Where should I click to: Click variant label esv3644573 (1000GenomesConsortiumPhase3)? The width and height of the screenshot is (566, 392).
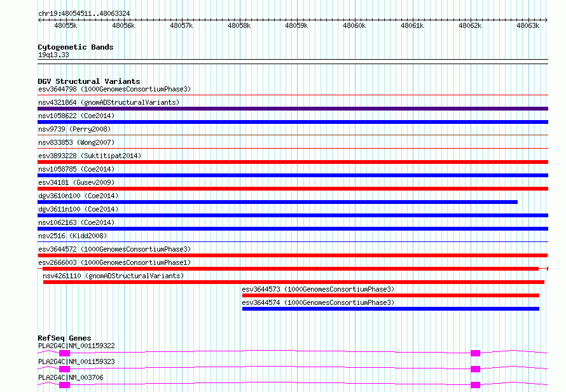pyautogui.click(x=318, y=289)
